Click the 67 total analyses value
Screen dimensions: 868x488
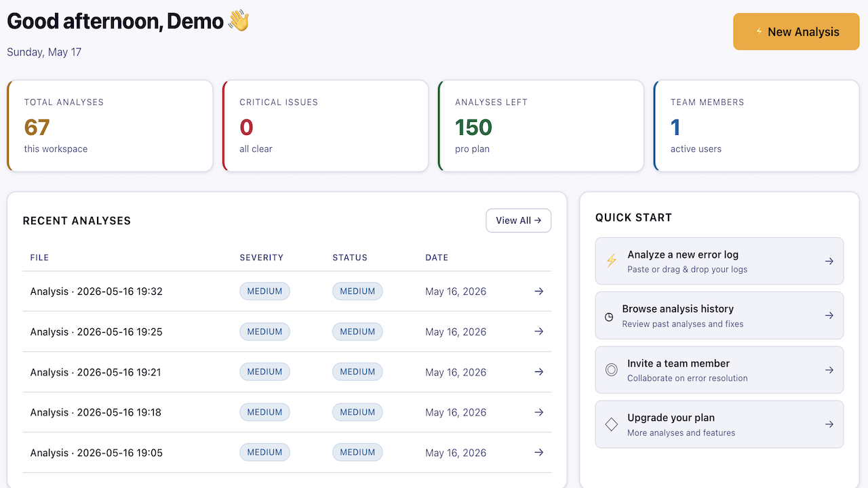pos(37,127)
